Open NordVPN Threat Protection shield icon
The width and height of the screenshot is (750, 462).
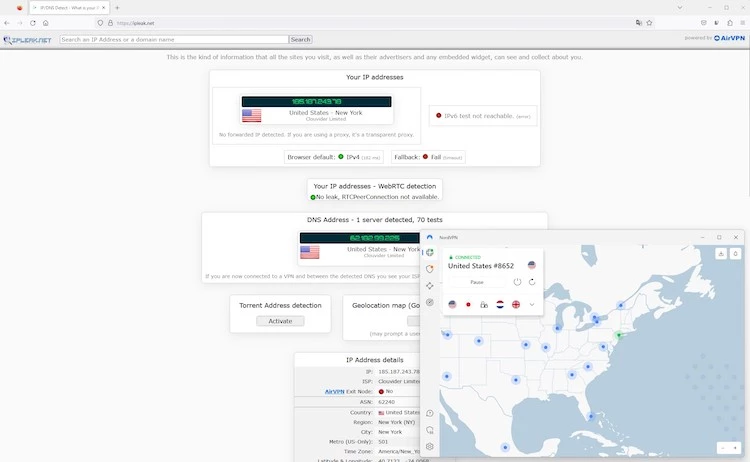pyautogui.click(x=430, y=269)
